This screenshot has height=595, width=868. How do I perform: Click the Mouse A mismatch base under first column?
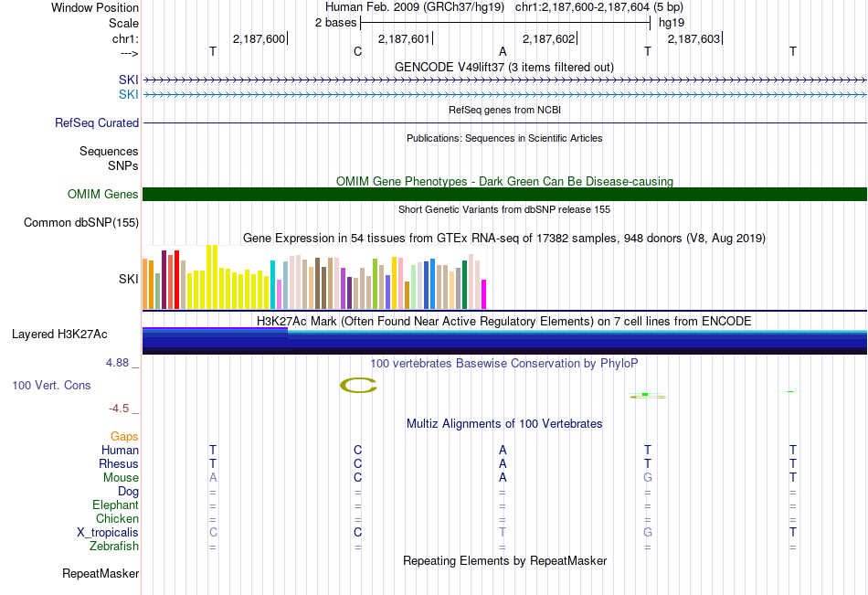click(213, 477)
